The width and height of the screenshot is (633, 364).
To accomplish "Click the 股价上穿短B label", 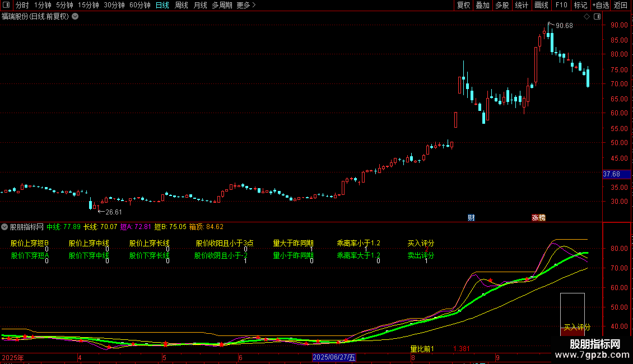I will (30, 244).
